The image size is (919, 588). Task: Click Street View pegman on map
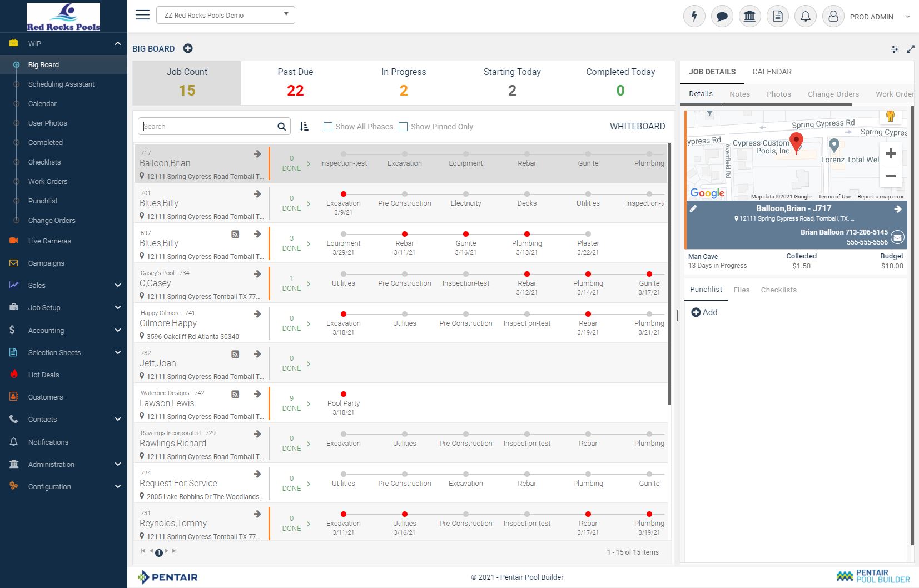point(890,116)
